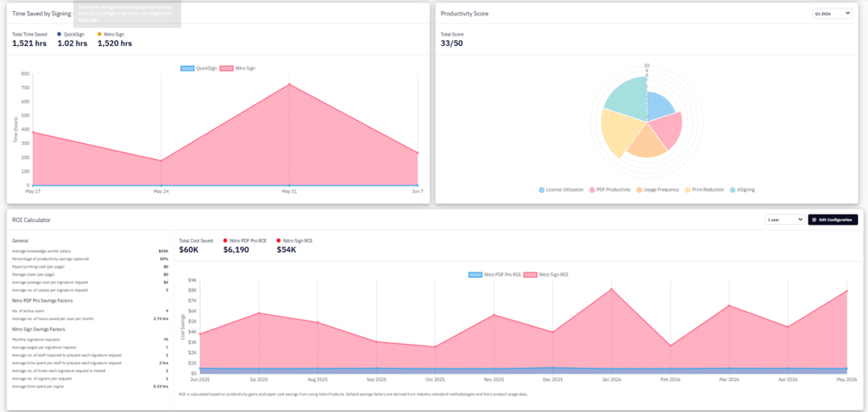Click Average no. of copies per signature request
The image size is (868, 412).
click(x=90, y=289)
